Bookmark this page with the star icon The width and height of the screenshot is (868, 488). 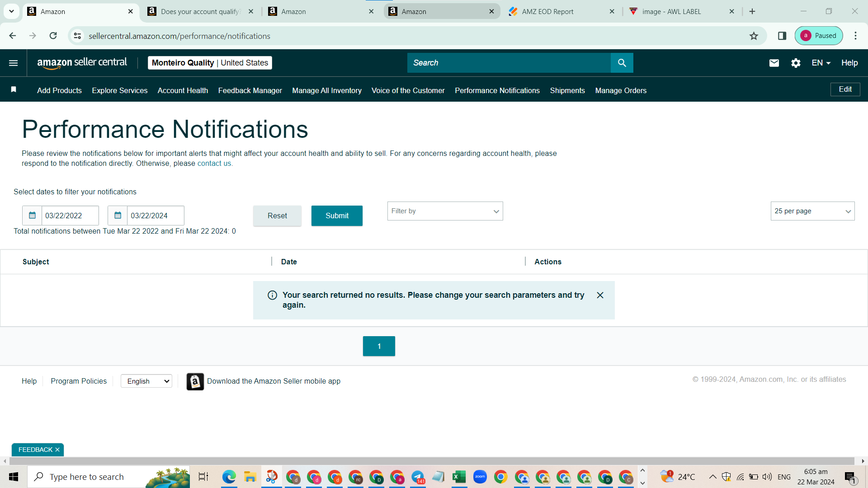[x=754, y=36]
